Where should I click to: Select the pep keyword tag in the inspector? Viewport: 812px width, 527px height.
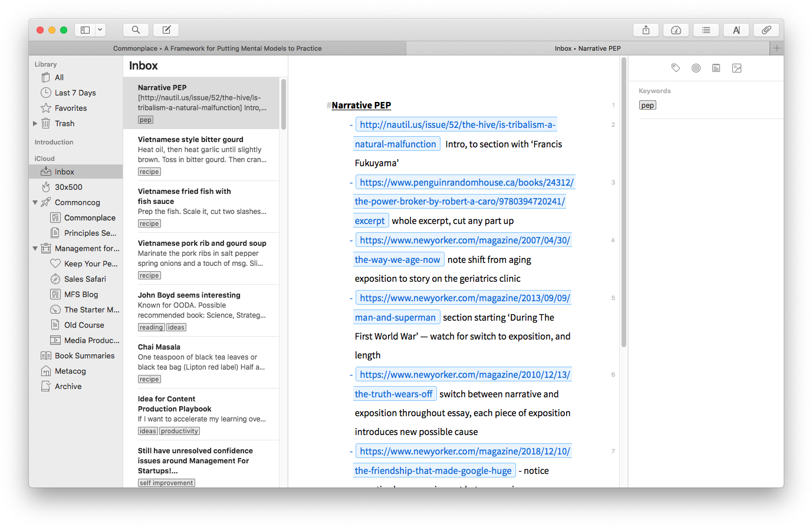click(x=647, y=106)
